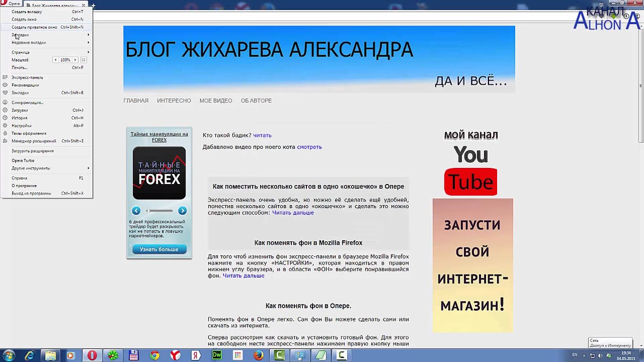Click the Forex ad thumbnail image
644x362 pixels.
(159, 173)
